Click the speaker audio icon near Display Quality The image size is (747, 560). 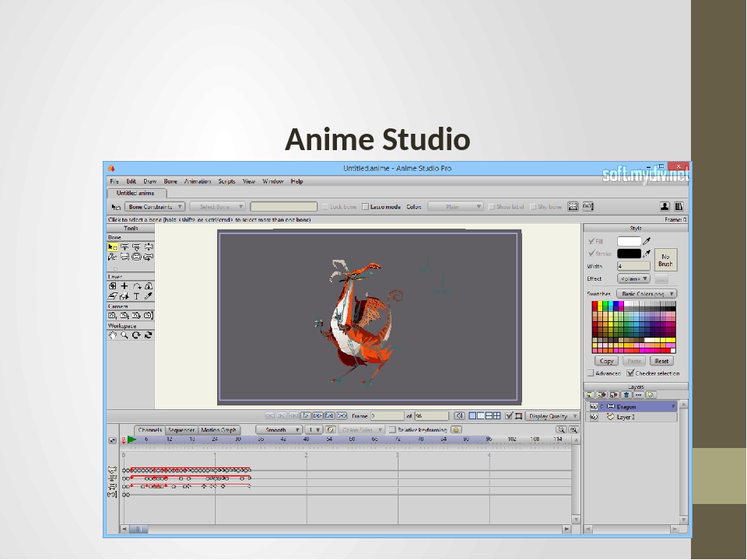pyautogui.click(x=459, y=415)
